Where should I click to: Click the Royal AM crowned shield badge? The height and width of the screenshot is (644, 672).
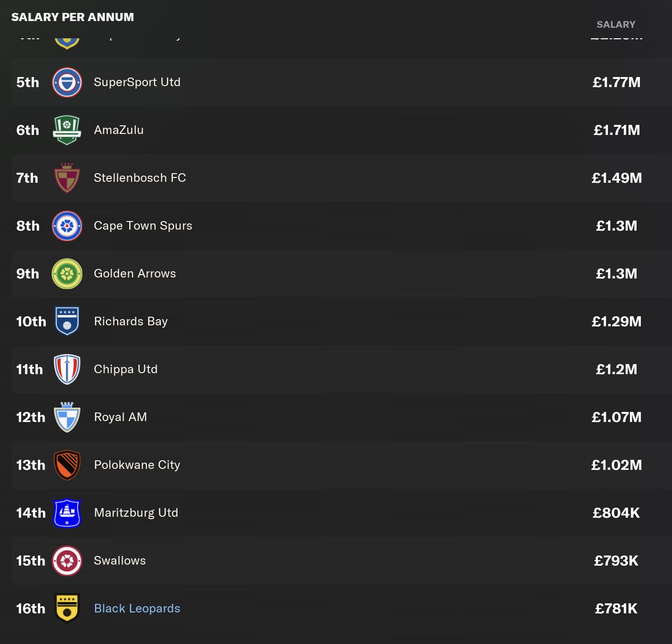click(x=67, y=417)
